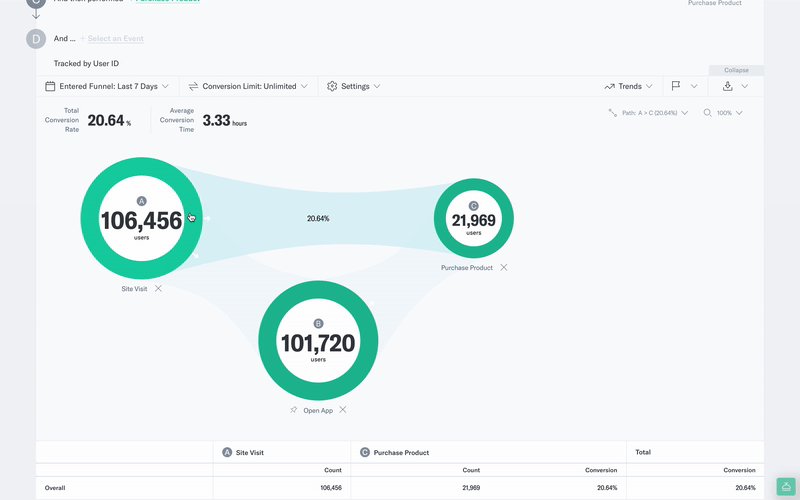Click the Purchase Product node with 21,969 users

click(x=473, y=218)
